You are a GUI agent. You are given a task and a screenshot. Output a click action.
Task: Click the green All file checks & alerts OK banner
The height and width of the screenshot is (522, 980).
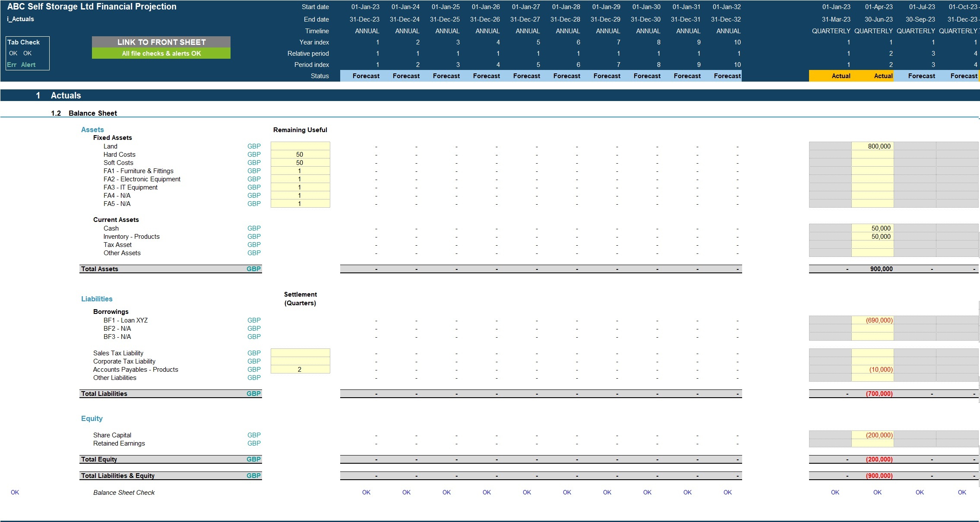coord(161,54)
